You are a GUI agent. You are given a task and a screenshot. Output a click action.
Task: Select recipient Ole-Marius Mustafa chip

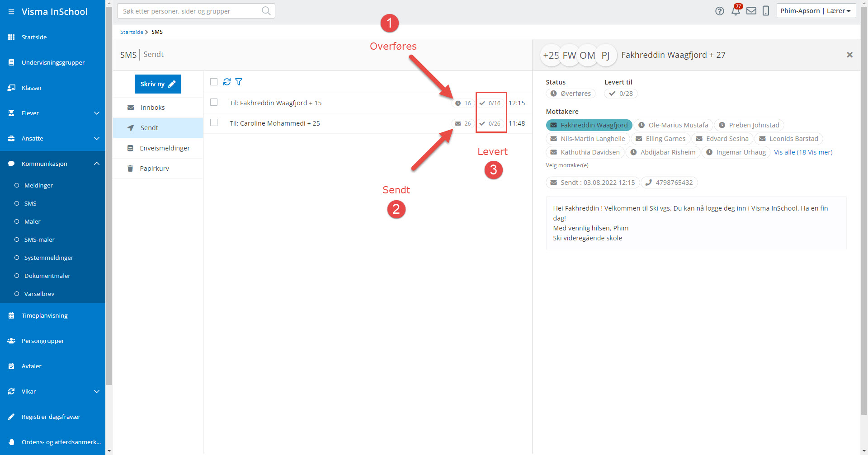(673, 125)
